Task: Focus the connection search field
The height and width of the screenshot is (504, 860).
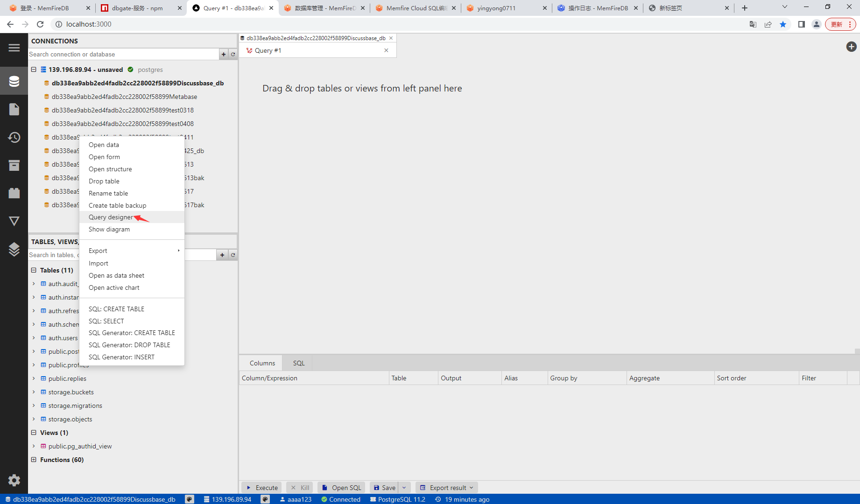Action: [123, 54]
